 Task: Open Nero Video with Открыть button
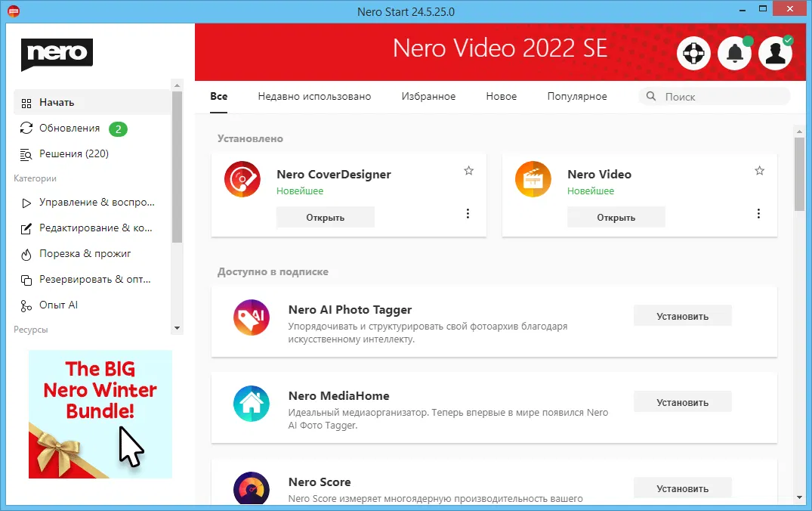tap(616, 217)
